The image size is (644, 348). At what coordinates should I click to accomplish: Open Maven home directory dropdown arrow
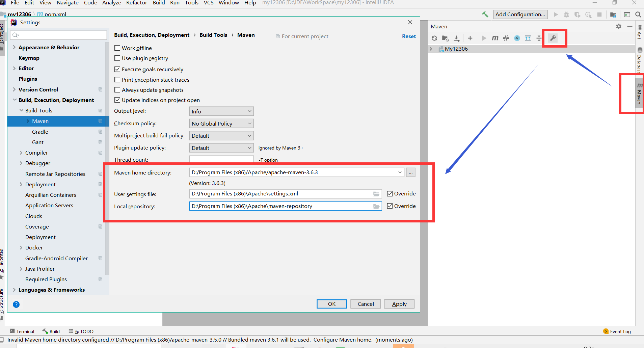(400, 172)
